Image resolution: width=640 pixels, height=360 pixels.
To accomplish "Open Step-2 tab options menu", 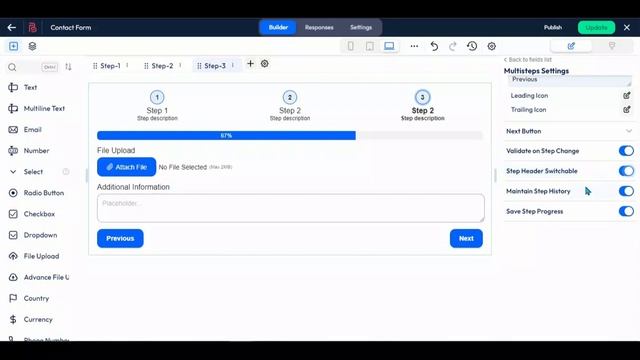I will (x=180, y=65).
